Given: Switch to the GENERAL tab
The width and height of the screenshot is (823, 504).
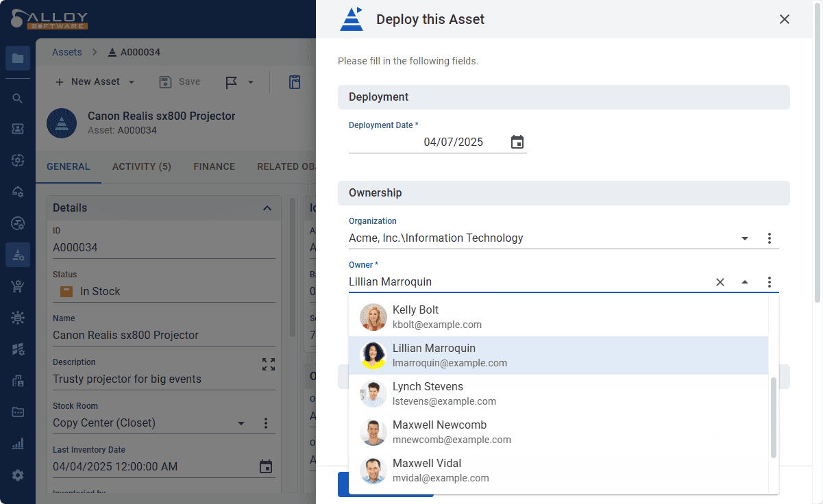Looking at the screenshot, I should [x=69, y=166].
